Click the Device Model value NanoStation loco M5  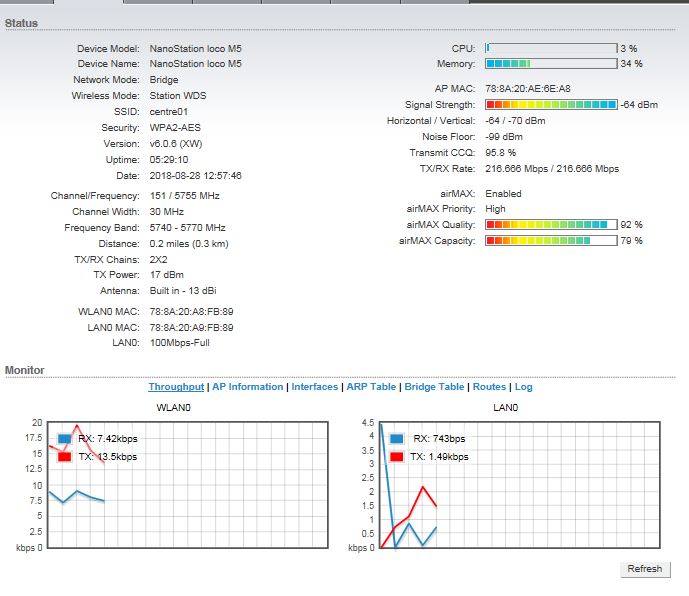pyautogui.click(x=196, y=48)
